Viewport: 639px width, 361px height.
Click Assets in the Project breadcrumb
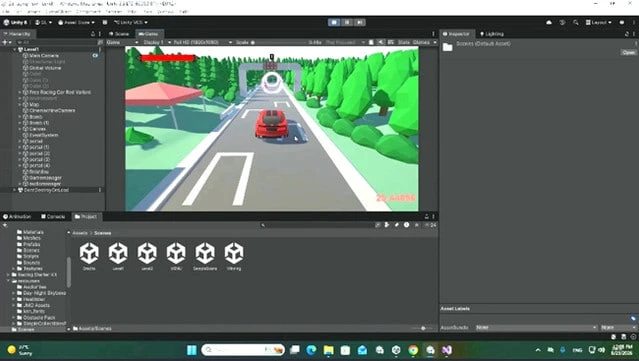pyautogui.click(x=80, y=233)
